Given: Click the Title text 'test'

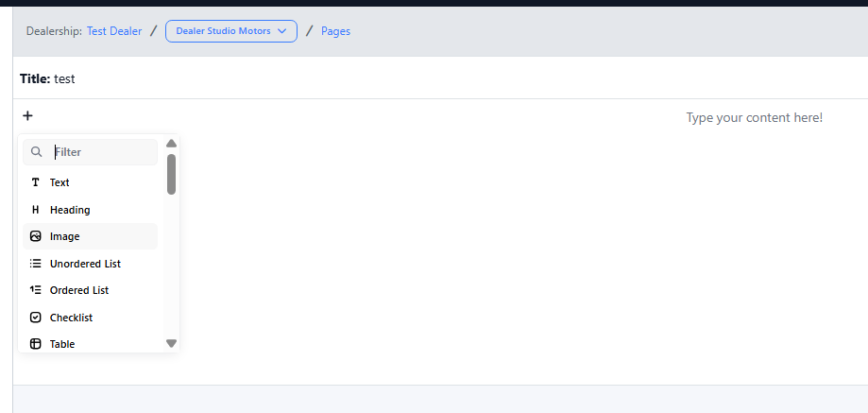Looking at the screenshot, I should 64,78.
